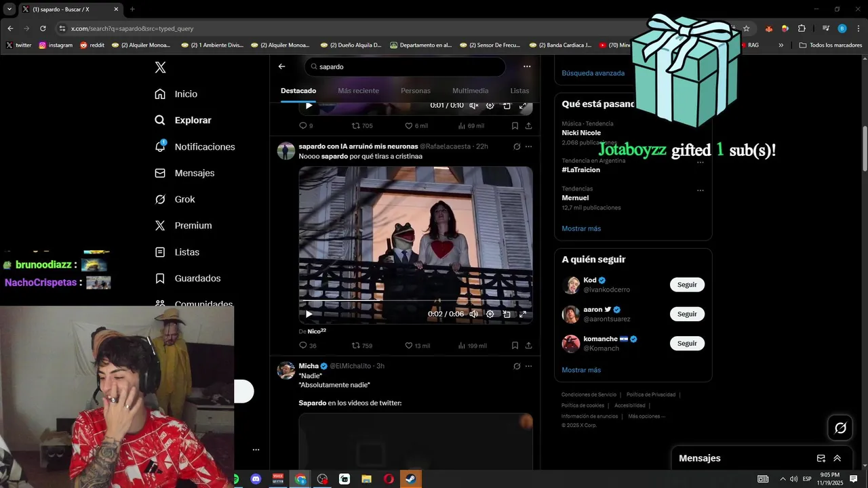Follow komanche @Komanch
Viewport: 868px width, 488px height.
pyautogui.click(x=687, y=343)
